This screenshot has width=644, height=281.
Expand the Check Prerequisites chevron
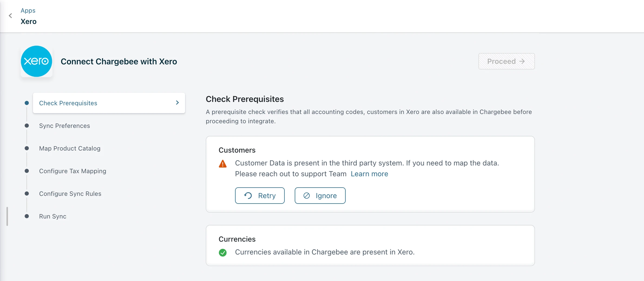[177, 103]
